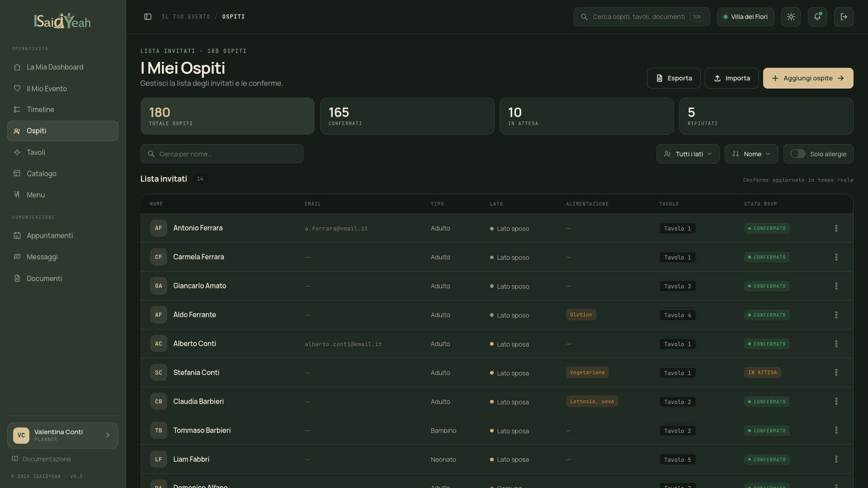Open row actions for Liam Fabbri
The image size is (868, 488).
[x=836, y=460]
